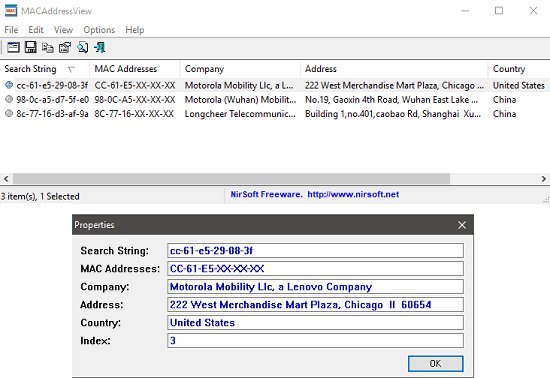Click the Index field in Properties

point(315,340)
